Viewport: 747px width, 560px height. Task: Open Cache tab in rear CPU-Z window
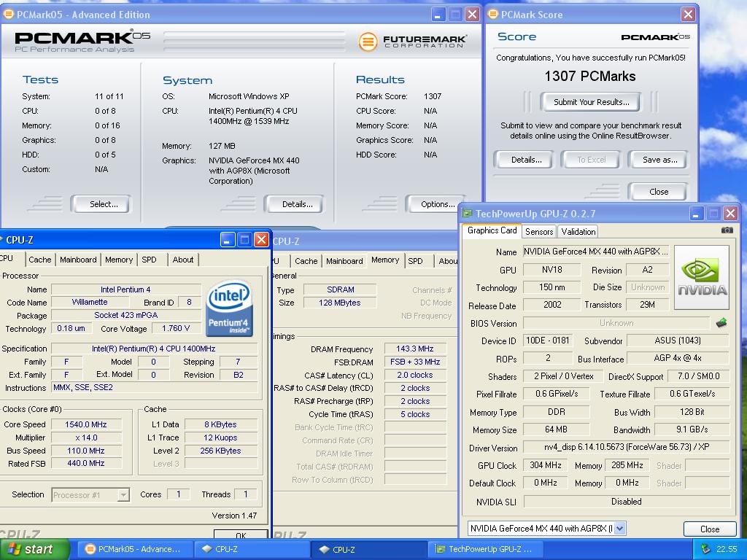306,261
